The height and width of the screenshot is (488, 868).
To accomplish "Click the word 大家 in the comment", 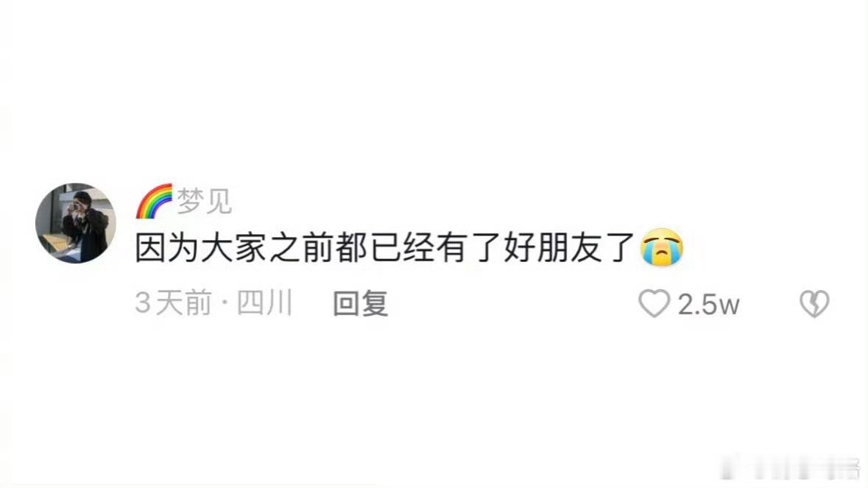I will point(236,247).
